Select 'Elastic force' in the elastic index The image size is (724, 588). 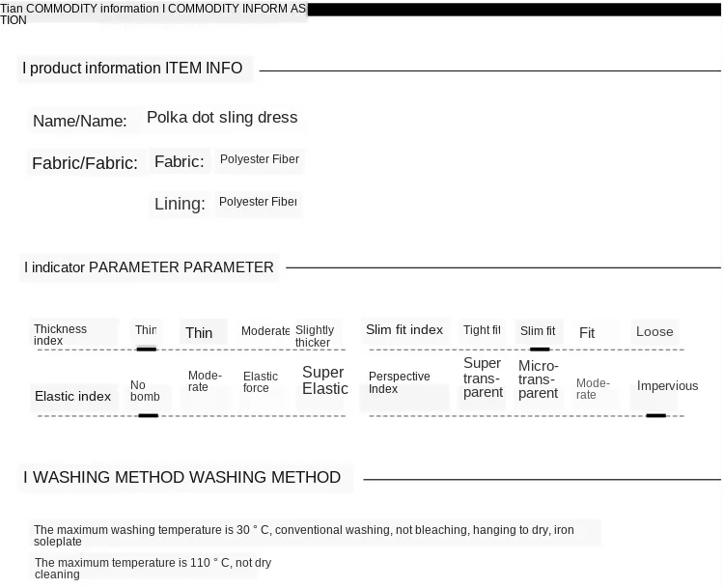pyautogui.click(x=261, y=382)
